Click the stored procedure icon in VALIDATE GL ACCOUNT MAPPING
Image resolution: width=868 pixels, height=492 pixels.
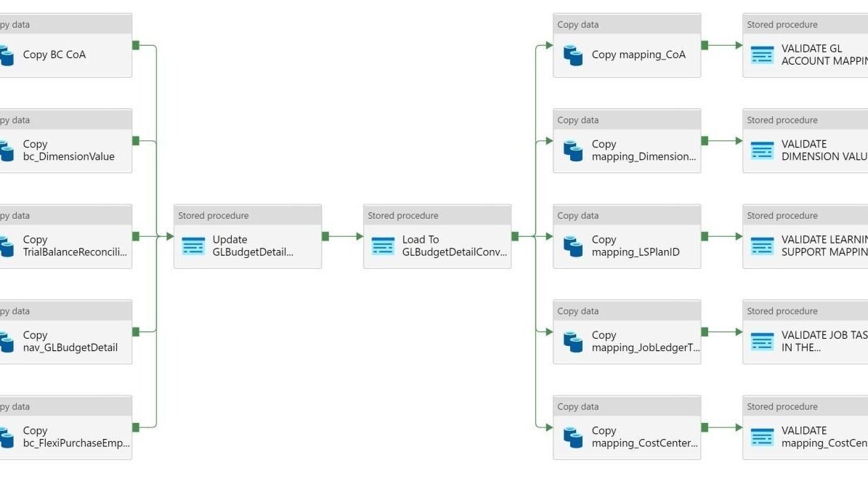tap(762, 55)
